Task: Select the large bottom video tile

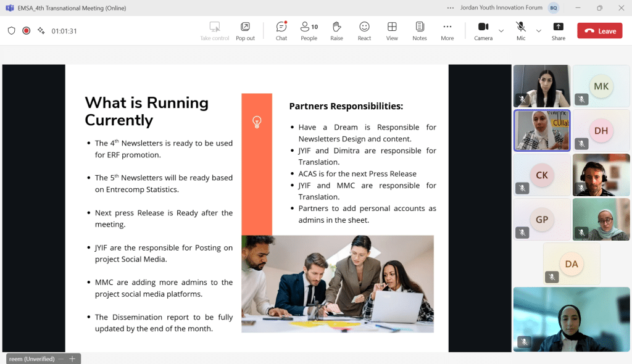Action: coord(572,319)
